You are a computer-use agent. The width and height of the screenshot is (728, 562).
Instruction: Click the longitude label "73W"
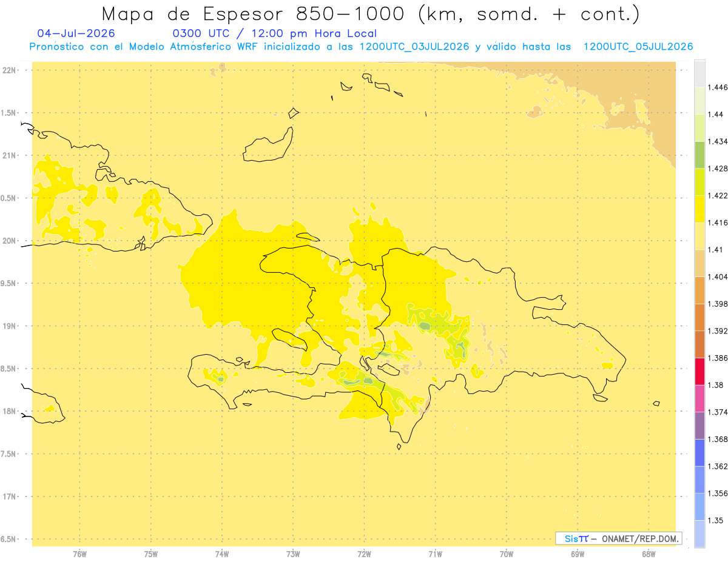[x=292, y=554]
